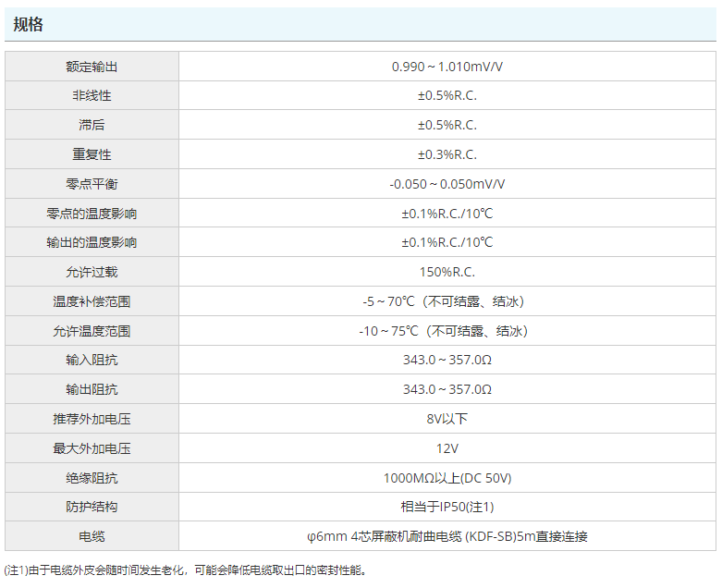Click the 额定输出 label cell

tap(92, 67)
